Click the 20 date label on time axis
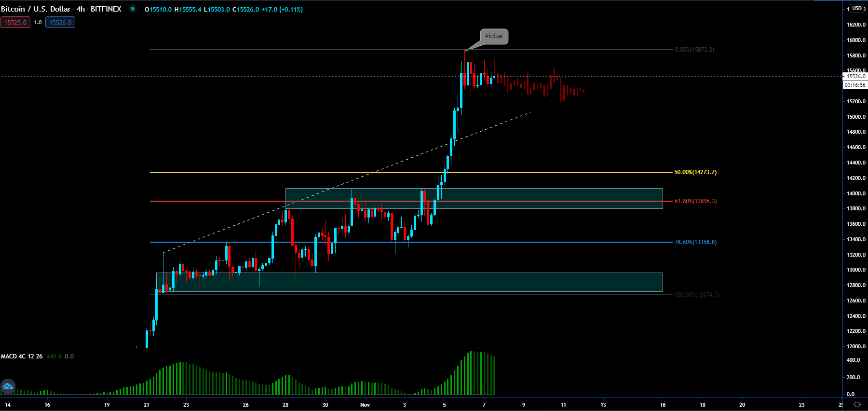The height and width of the screenshot is (411, 868). click(x=742, y=405)
